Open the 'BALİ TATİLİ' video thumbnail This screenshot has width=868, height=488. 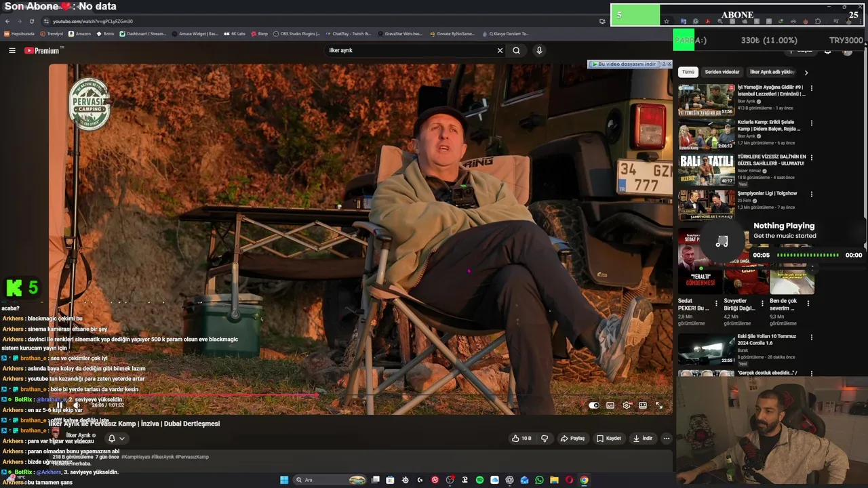[x=707, y=169]
